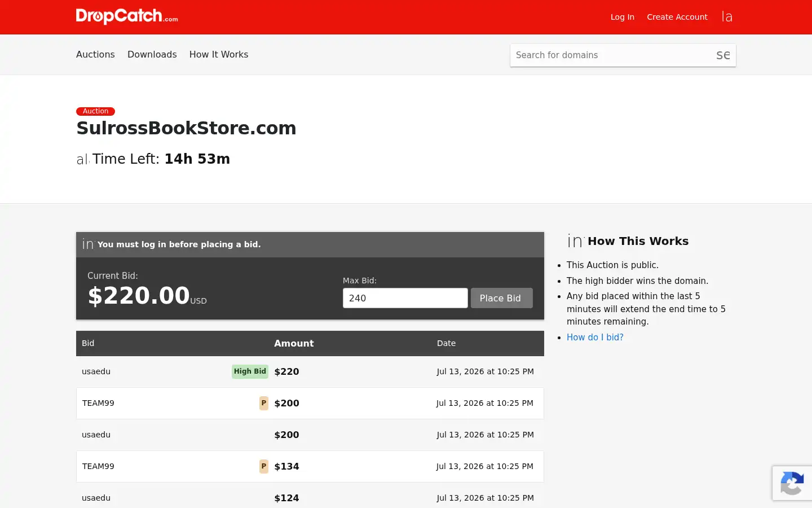This screenshot has height=508, width=812.
Task: Open the Create Account link
Action: (677, 17)
